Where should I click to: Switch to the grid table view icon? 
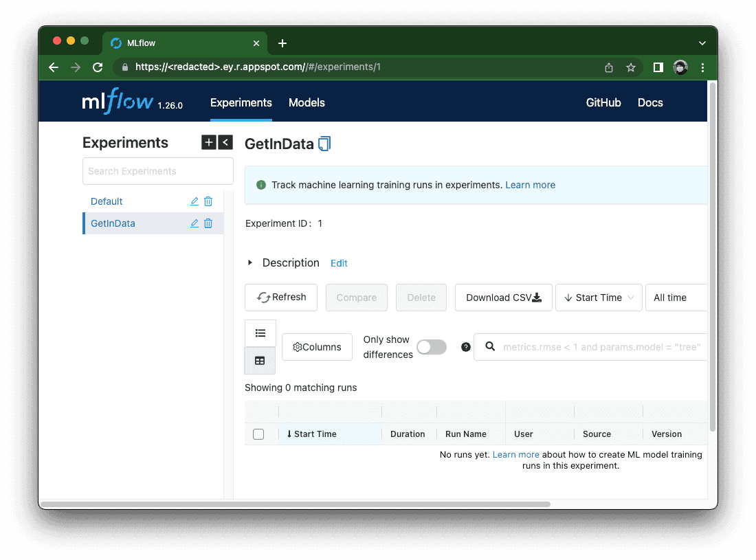260,361
